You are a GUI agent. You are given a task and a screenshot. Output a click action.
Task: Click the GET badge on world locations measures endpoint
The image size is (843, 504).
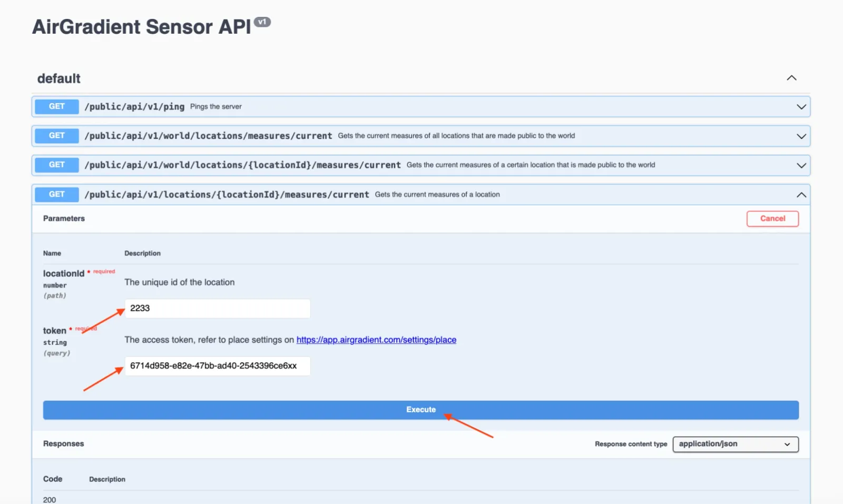[56, 135]
